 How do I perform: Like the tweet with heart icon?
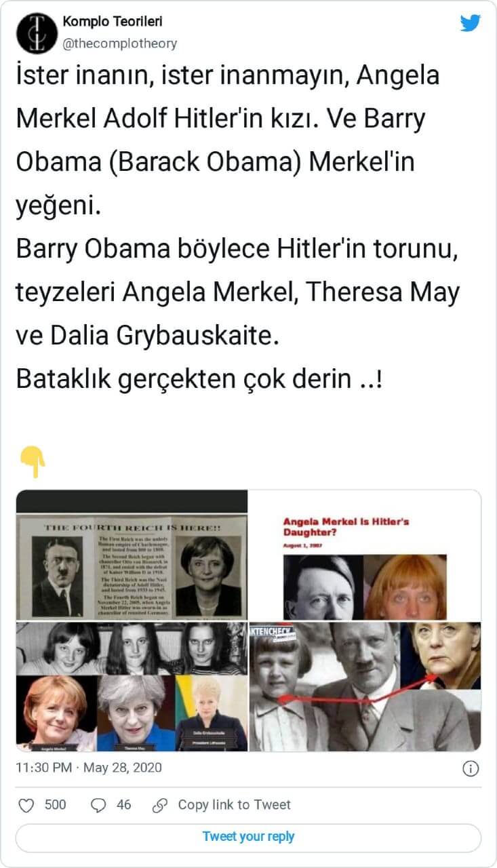pyautogui.click(x=26, y=805)
